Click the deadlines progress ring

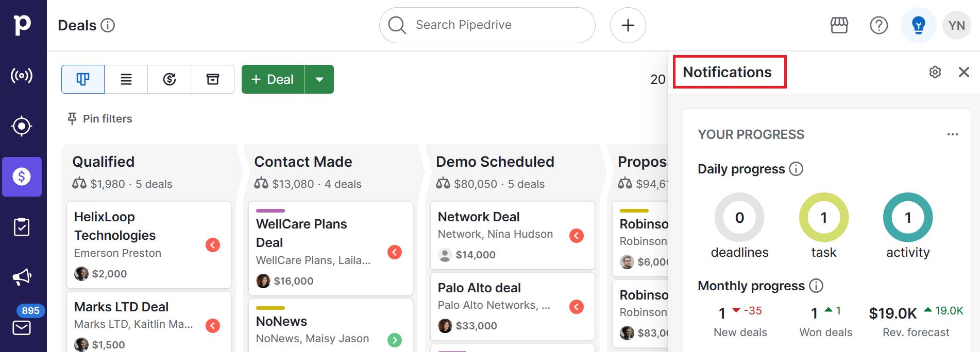[739, 218]
